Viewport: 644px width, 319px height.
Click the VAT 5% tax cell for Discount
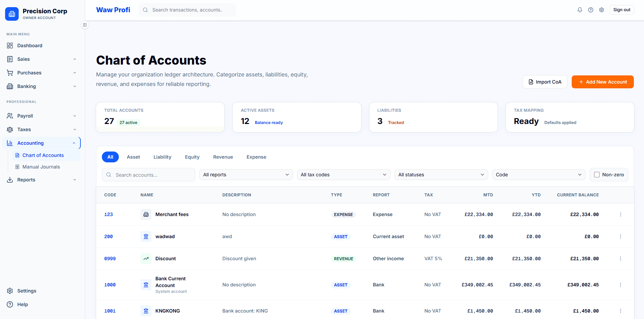coord(433,259)
